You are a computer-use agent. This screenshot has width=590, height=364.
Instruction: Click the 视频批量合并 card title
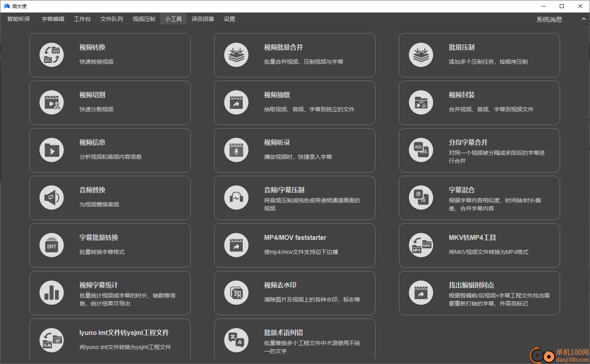click(x=284, y=48)
